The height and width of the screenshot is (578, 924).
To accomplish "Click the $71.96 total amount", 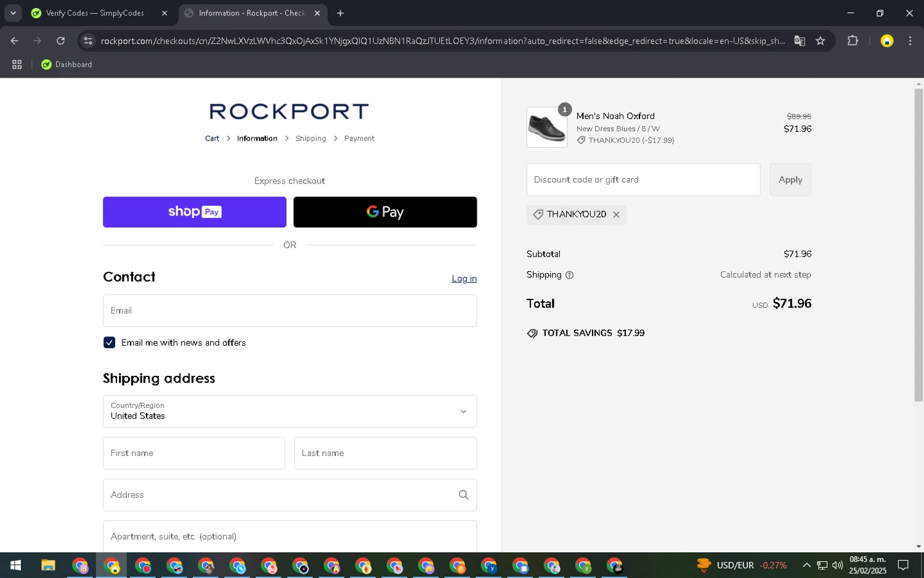I will click(792, 303).
